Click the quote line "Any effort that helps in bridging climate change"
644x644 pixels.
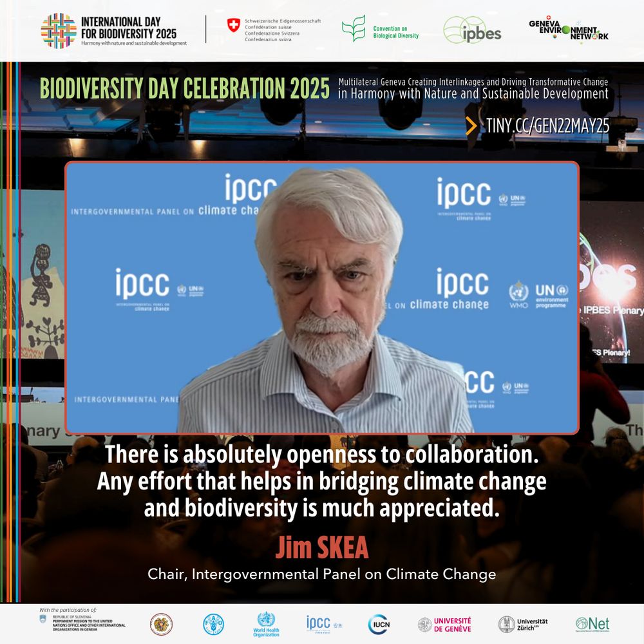click(321, 482)
